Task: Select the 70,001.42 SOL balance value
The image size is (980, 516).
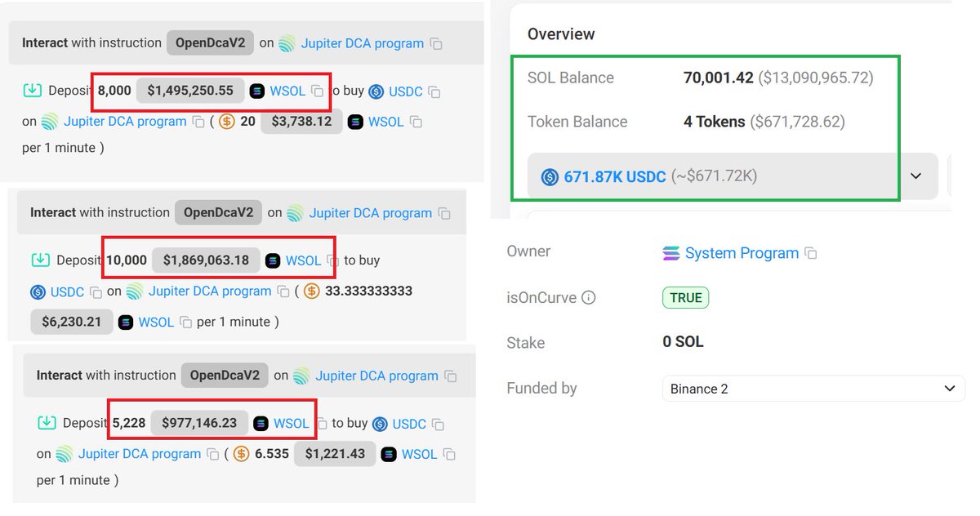Action: click(718, 78)
